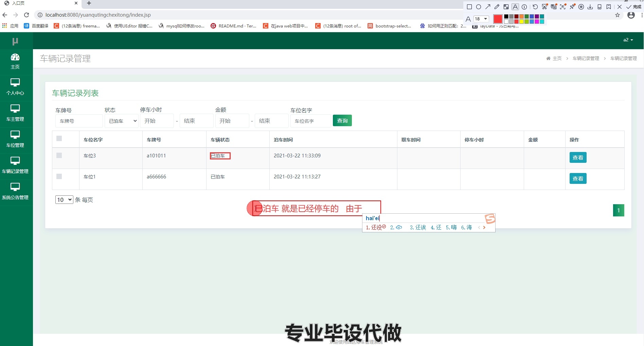The height and width of the screenshot is (346, 644).
Task: Click the 查询 search button
Action: pos(342,120)
